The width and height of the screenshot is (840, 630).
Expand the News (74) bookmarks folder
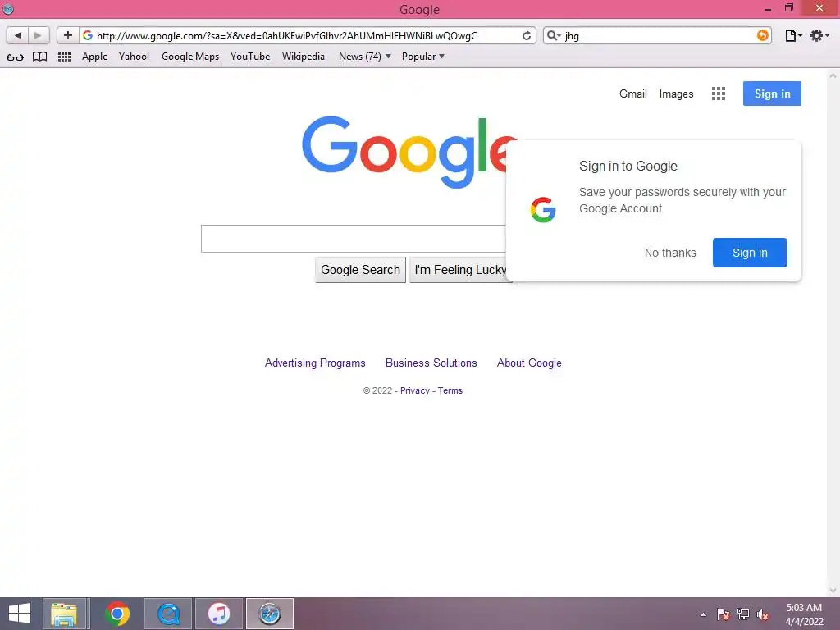[365, 57]
